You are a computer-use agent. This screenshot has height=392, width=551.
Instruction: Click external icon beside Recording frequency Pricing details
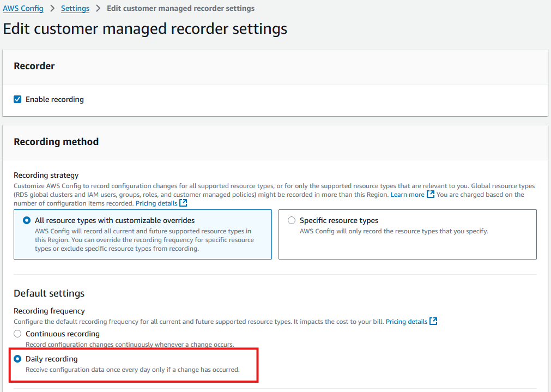click(x=433, y=321)
